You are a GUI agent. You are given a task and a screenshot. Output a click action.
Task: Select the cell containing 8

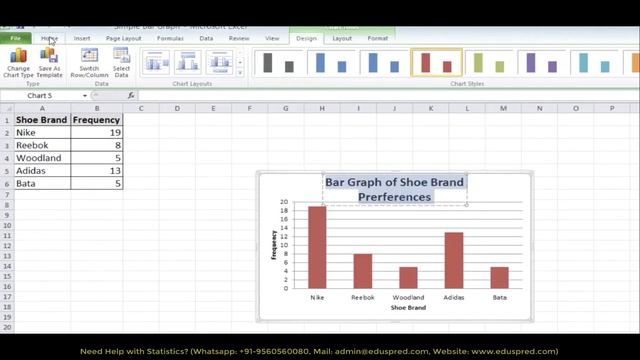coord(97,145)
